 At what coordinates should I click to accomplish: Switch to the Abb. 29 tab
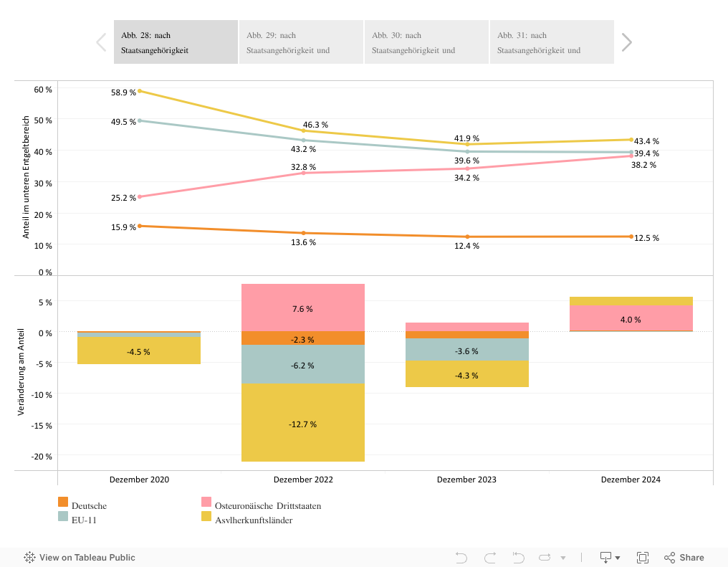tap(301, 42)
